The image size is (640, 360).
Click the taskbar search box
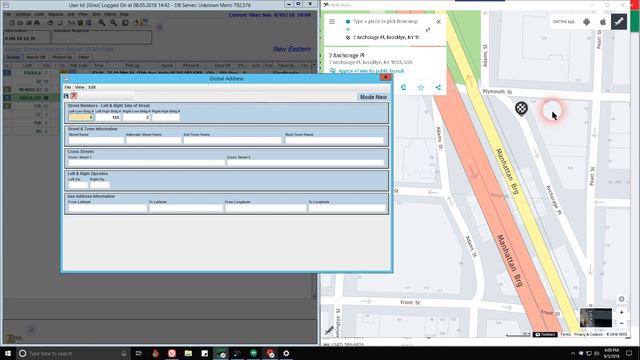73,353
